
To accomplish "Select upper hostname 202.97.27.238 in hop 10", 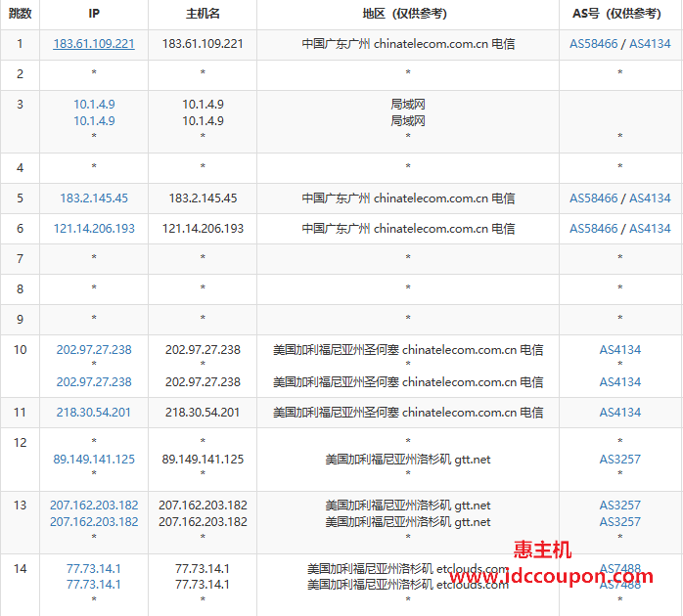I will [203, 350].
